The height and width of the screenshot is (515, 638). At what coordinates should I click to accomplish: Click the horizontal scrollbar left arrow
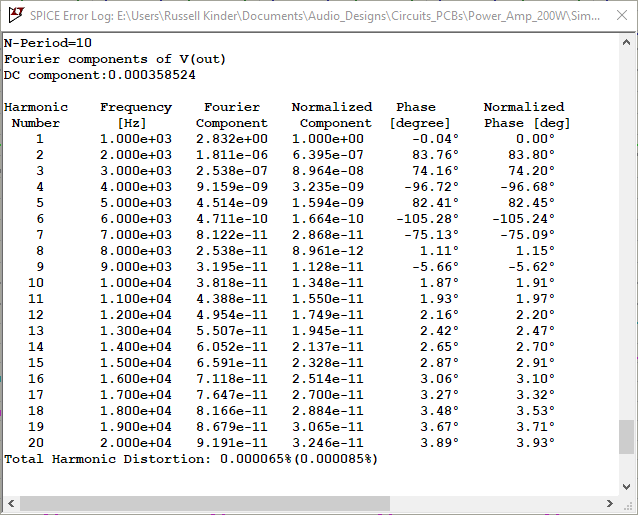point(11,504)
